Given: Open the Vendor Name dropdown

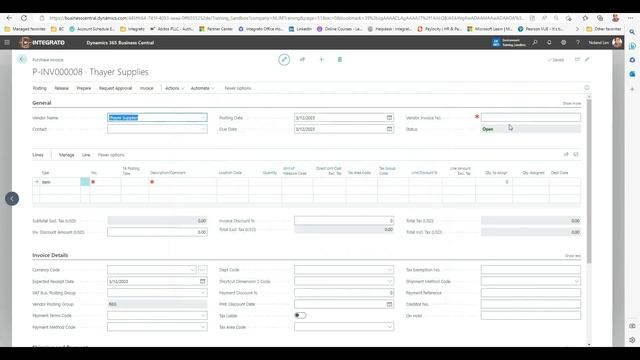Looking at the screenshot, I should point(202,118).
